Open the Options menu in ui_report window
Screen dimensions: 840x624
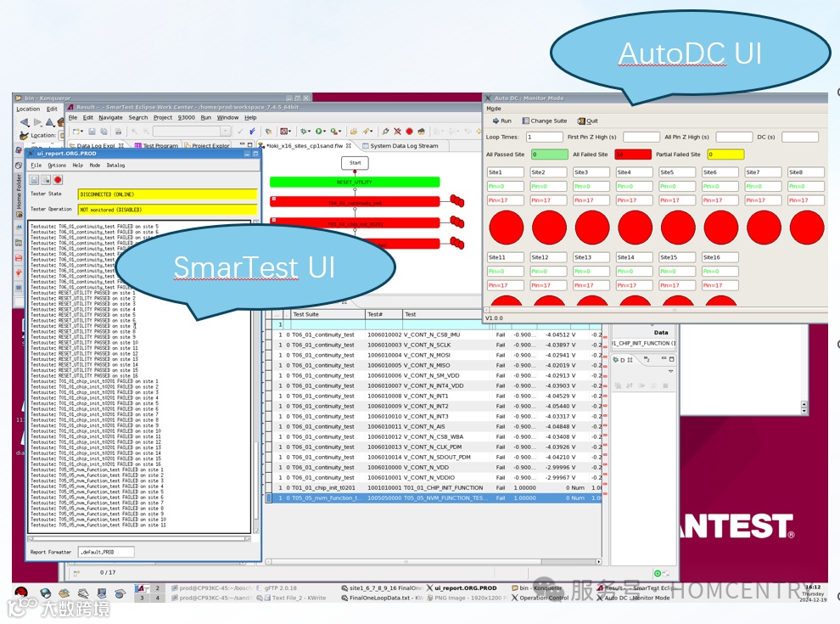pos(57,165)
